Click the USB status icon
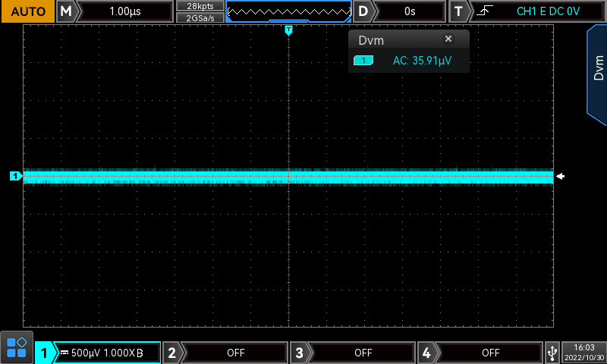This screenshot has height=364, width=607. (x=552, y=352)
